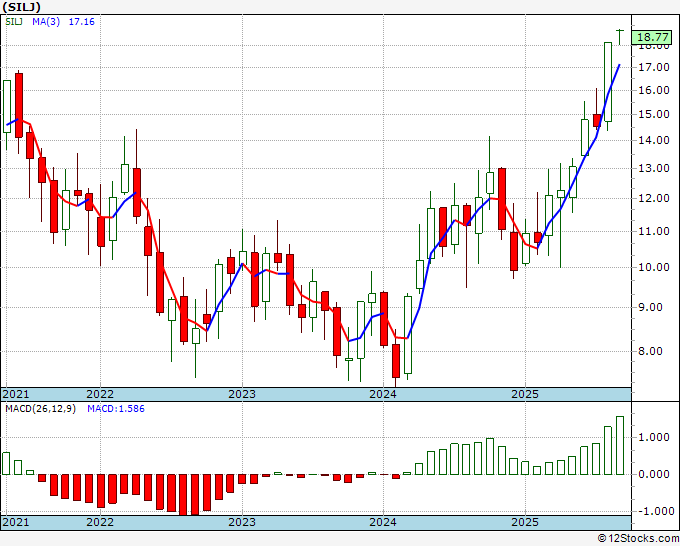Click the 17.00 price axis label
The image size is (680, 546).
pos(654,67)
